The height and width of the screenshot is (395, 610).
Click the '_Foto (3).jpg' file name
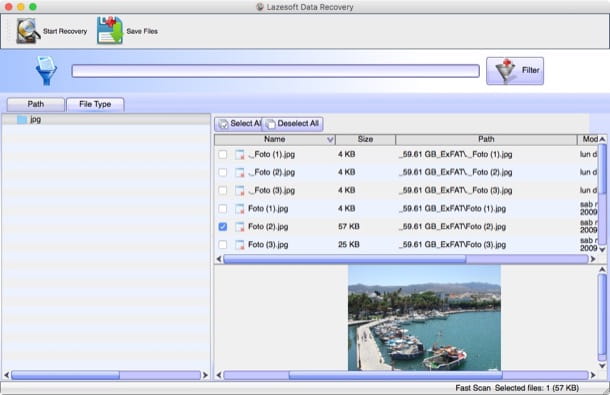point(272,190)
